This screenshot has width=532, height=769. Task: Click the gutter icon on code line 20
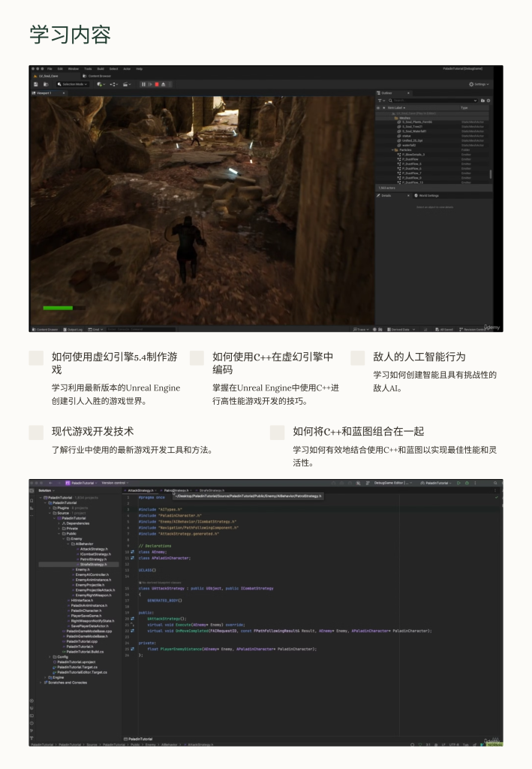point(132,619)
